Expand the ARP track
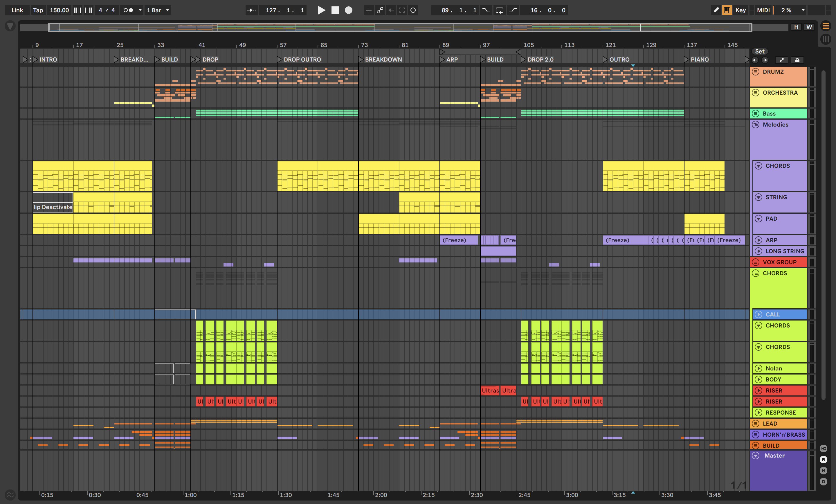The width and height of the screenshot is (836, 504). click(x=758, y=240)
